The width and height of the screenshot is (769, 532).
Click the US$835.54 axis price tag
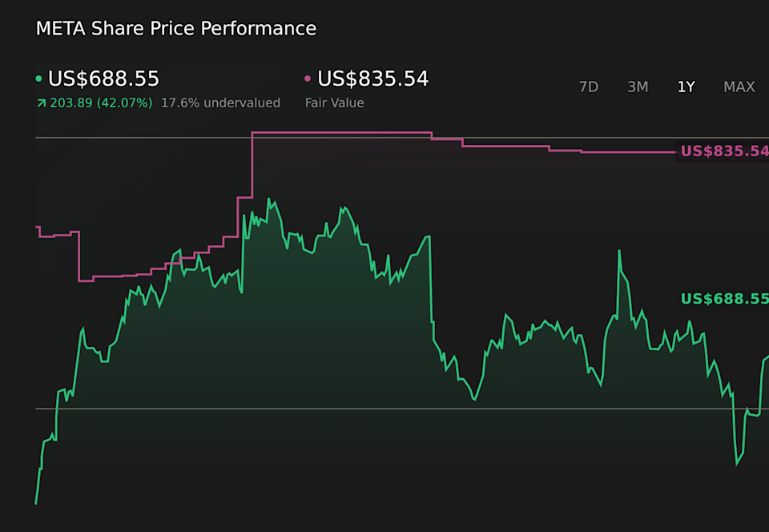[x=723, y=150]
